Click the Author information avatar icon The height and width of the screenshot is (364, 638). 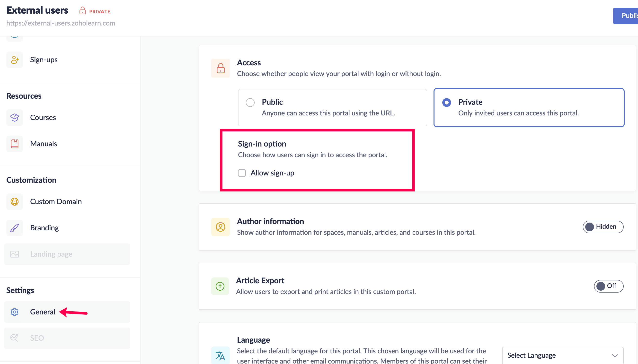pyautogui.click(x=220, y=227)
